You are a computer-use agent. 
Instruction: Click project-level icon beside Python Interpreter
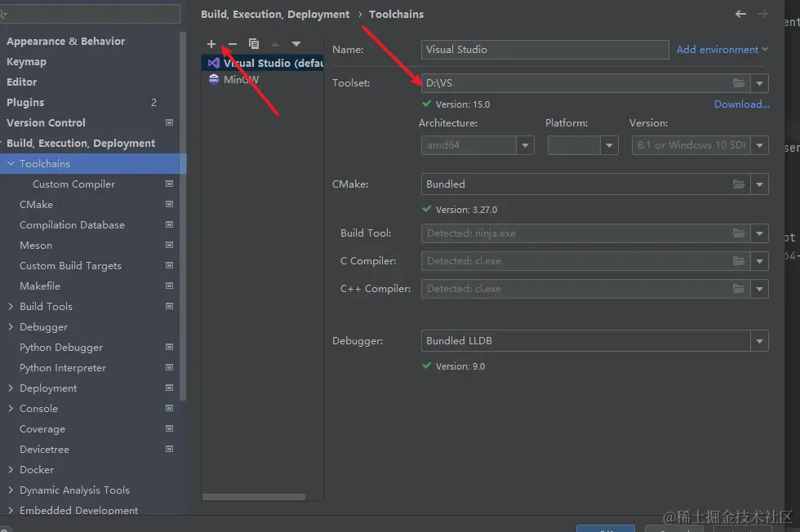(x=170, y=367)
